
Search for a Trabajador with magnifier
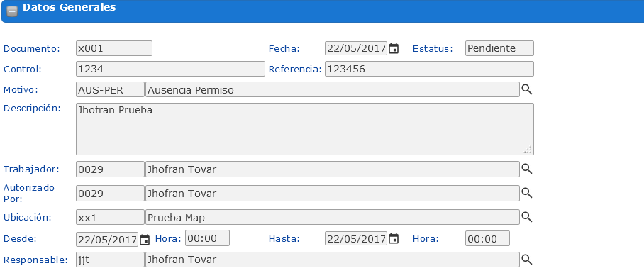click(x=526, y=169)
